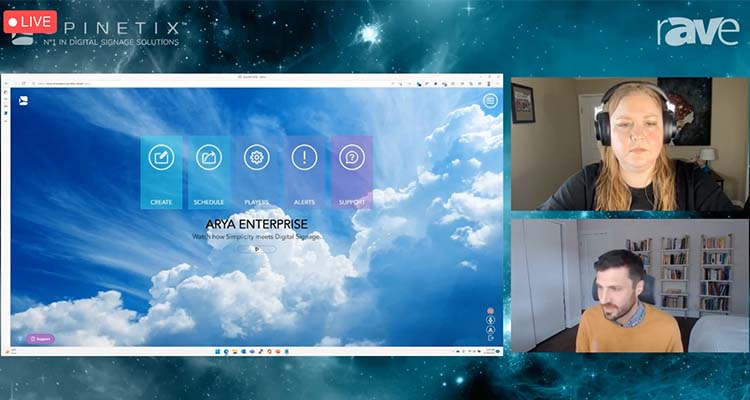750x400 pixels.
Task: Open the Windows Start menu
Action: [x=218, y=352]
